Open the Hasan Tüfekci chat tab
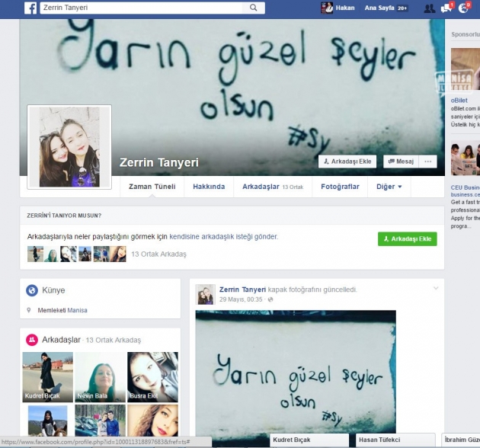The height and width of the screenshot is (448, 480). 395,440
